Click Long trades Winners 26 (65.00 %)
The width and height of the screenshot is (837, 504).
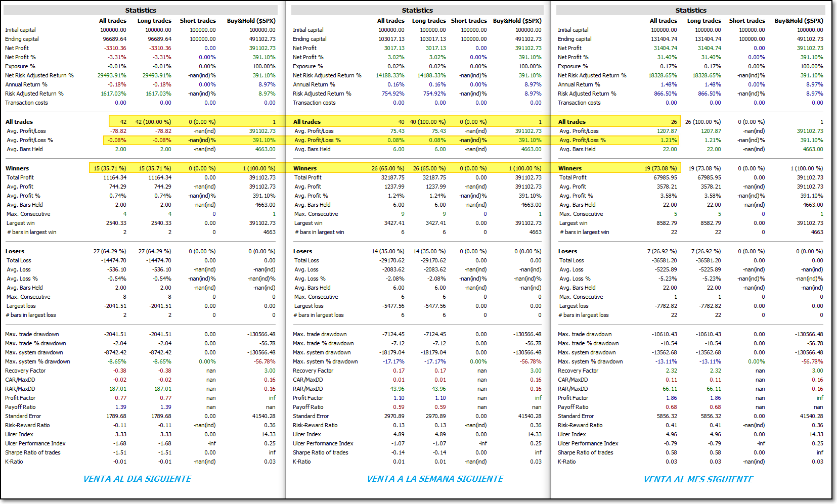point(429,168)
